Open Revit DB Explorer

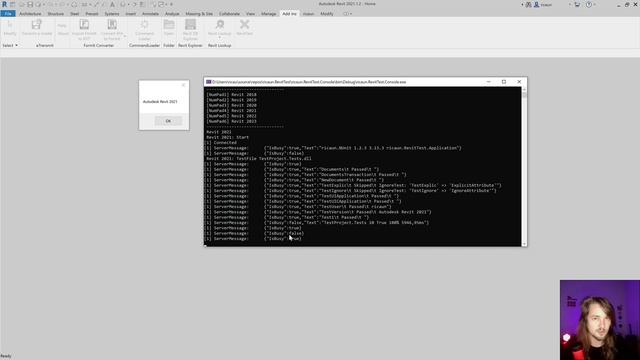[x=190, y=30]
